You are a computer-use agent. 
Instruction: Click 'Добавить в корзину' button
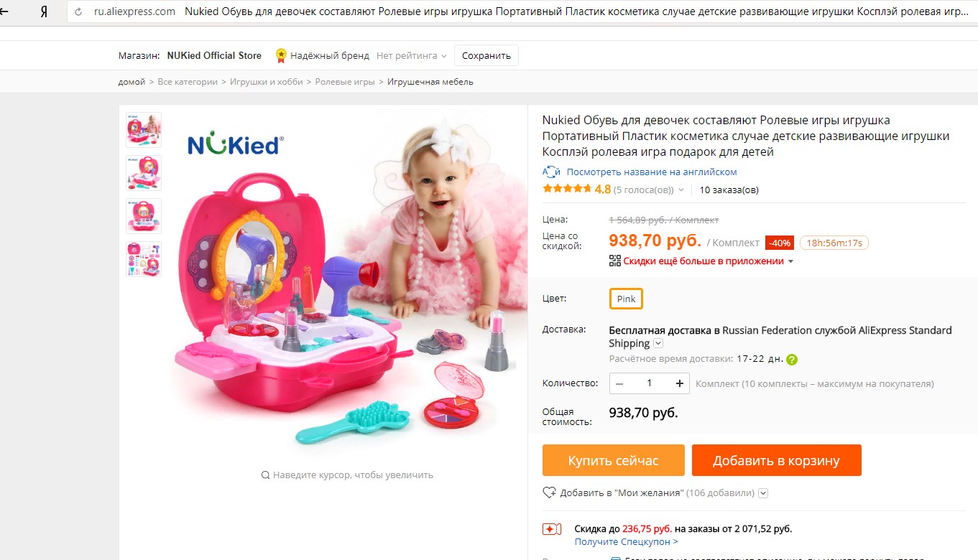pos(776,460)
